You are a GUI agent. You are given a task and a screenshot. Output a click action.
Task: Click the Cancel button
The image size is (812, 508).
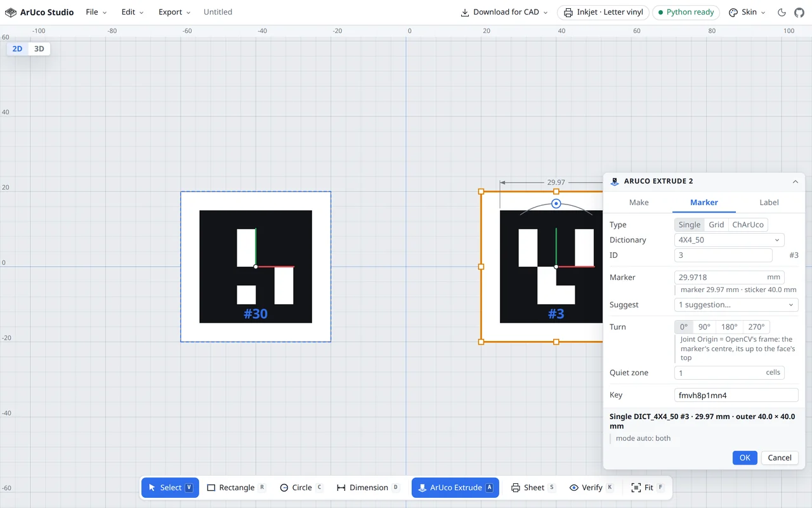pyautogui.click(x=780, y=458)
